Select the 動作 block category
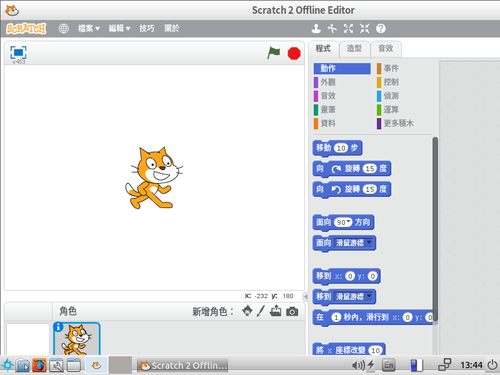500x375 pixels. pyautogui.click(x=342, y=68)
